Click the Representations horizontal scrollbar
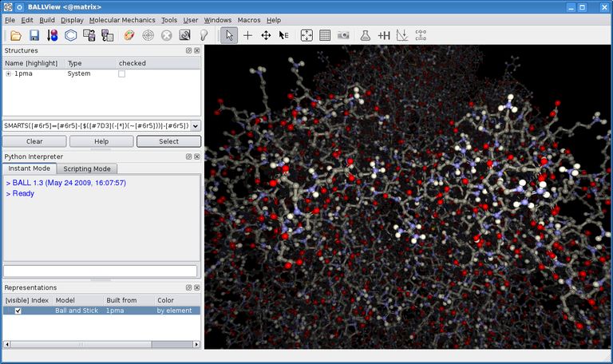 101,345
